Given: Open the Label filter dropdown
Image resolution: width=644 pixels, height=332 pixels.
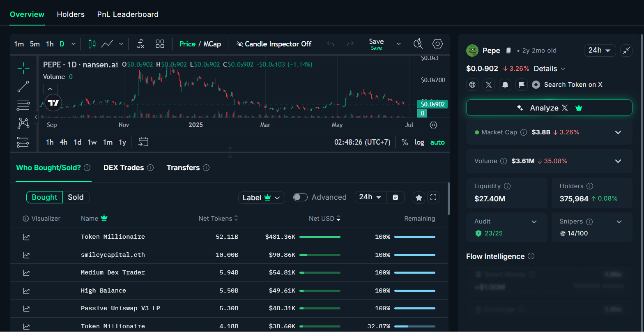Looking at the screenshot, I should tap(262, 198).
